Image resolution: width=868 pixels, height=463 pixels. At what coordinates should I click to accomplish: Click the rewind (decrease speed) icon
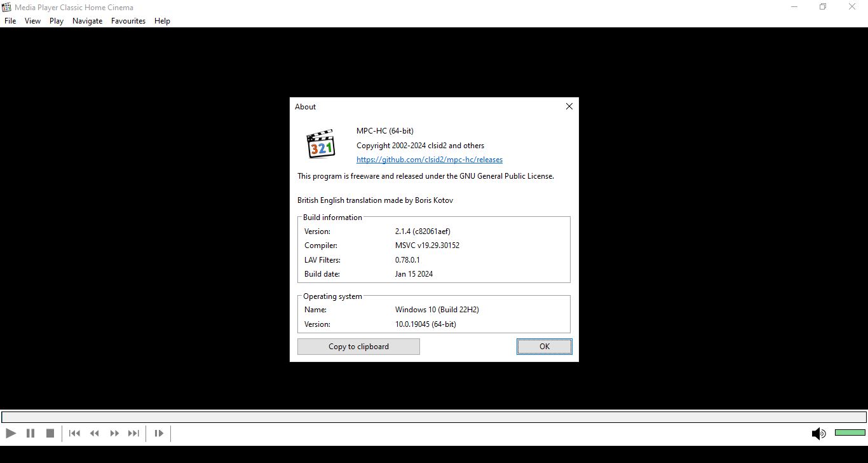95,433
